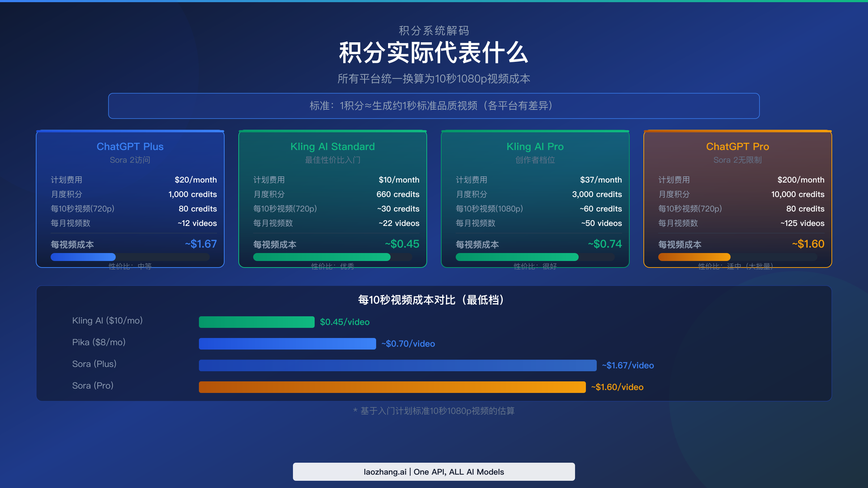Select the Kling AI Standard card
This screenshot has width=868, height=488.
click(333, 199)
